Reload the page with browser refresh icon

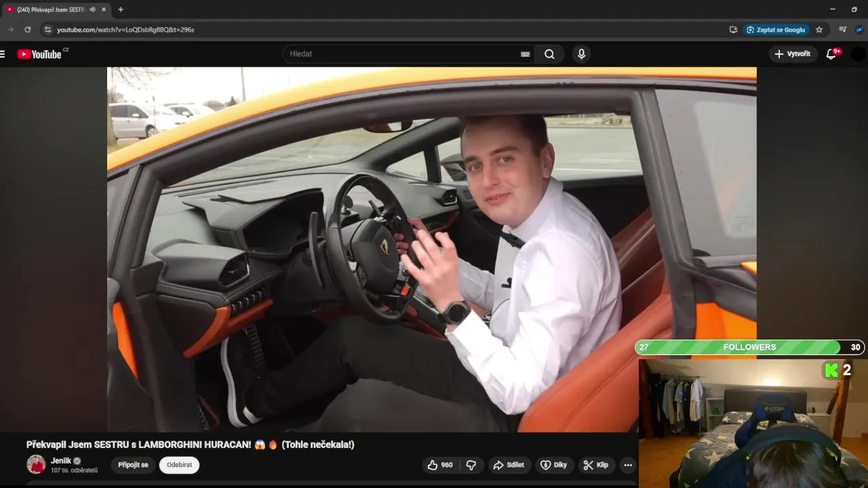[27, 30]
